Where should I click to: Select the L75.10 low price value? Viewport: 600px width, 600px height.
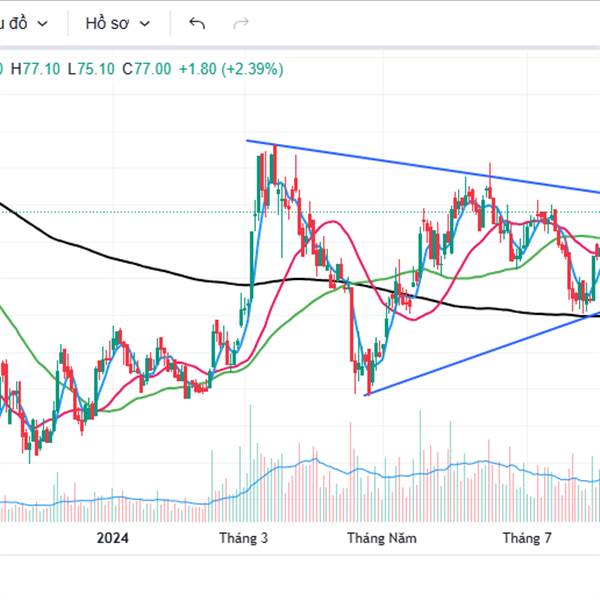coord(91,69)
